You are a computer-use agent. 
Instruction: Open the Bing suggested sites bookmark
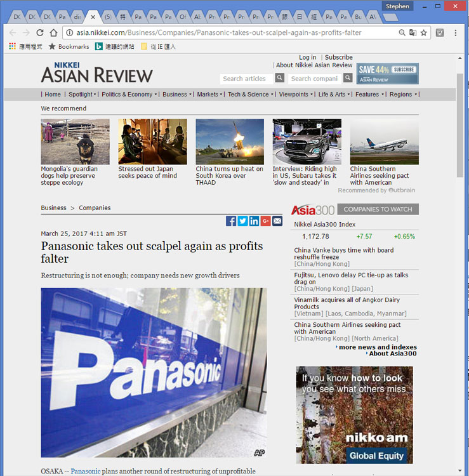click(114, 46)
